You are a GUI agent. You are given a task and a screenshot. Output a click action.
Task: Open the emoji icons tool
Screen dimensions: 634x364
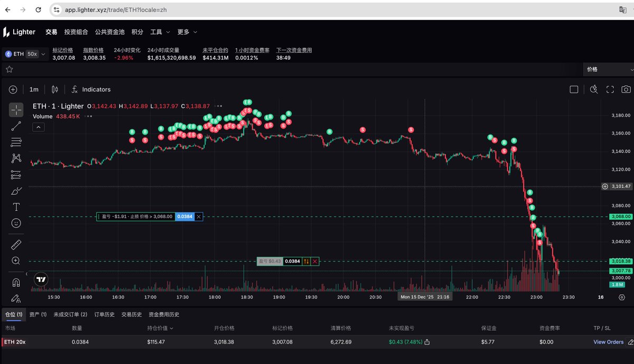point(16,223)
